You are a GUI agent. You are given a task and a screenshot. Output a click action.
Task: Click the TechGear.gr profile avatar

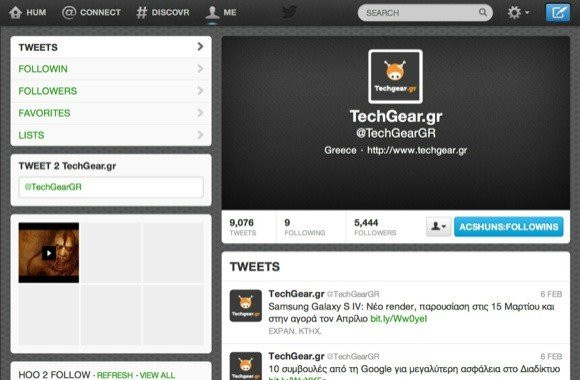pyautogui.click(x=395, y=77)
